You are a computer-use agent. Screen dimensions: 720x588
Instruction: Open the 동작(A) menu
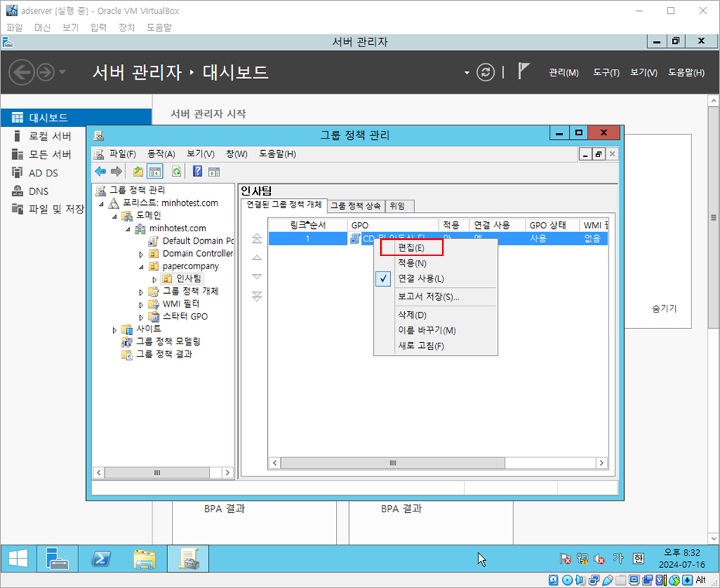tap(161, 154)
